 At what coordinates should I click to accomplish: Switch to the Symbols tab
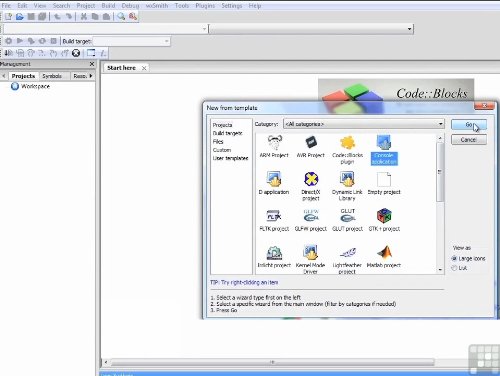coord(52,76)
